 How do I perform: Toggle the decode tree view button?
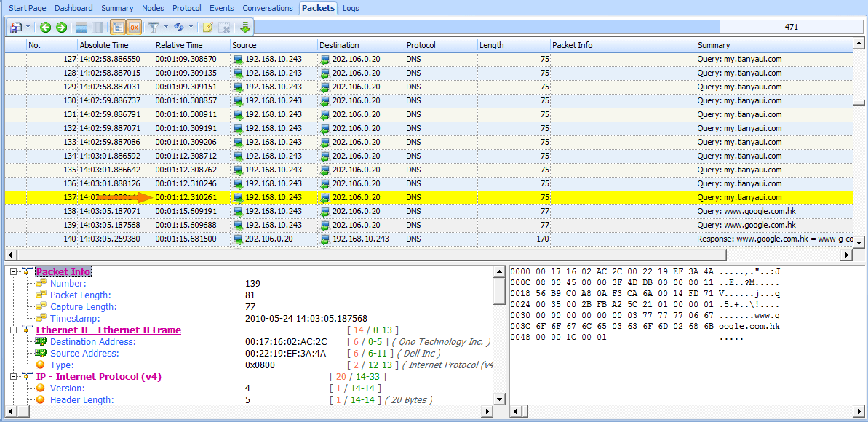(x=117, y=27)
